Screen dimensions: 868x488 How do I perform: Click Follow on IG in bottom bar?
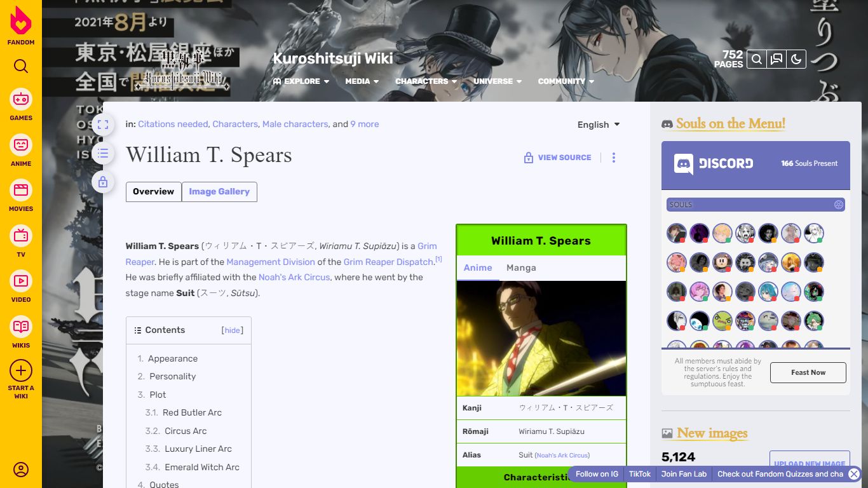point(597,474)
